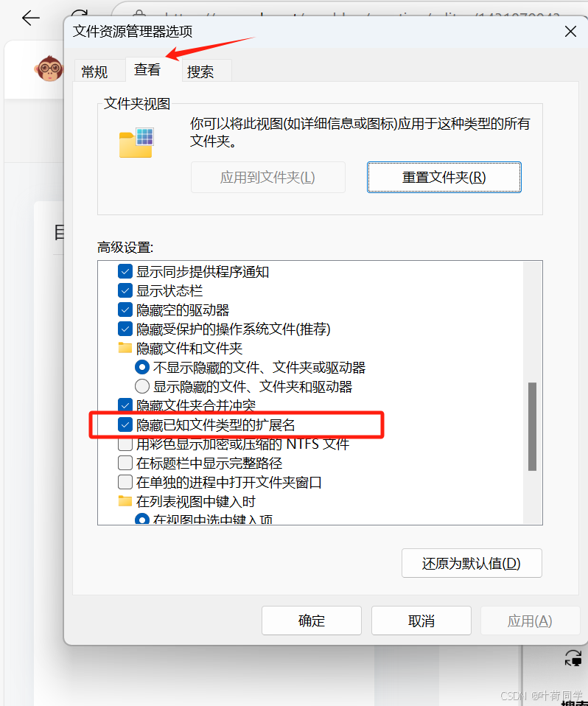
Task: Close the 文件资源管理器选项 dialog
Action: point(570,32)
